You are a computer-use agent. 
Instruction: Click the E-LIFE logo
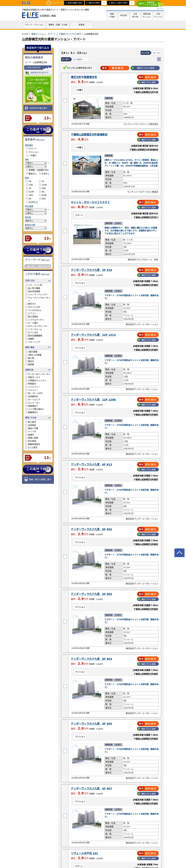30,15
